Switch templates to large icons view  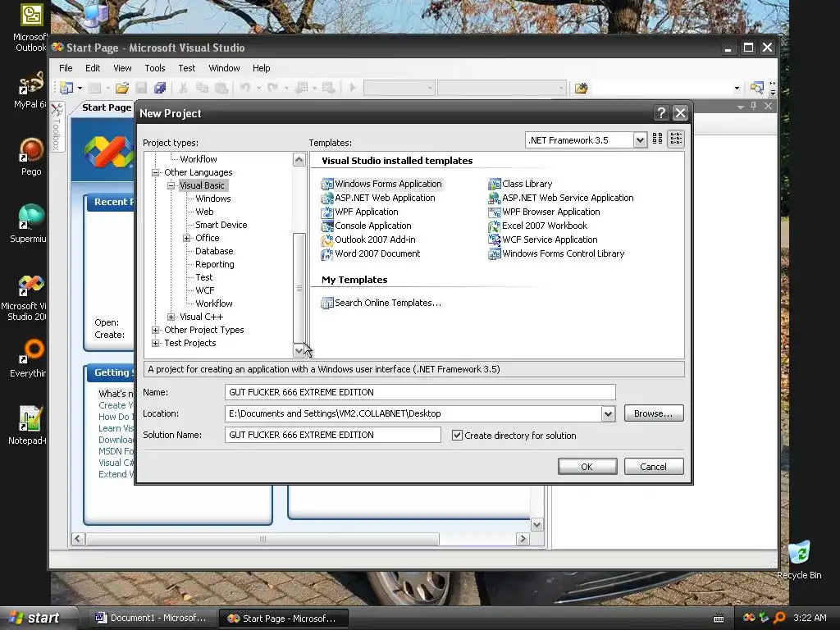[x=657, y=139]
